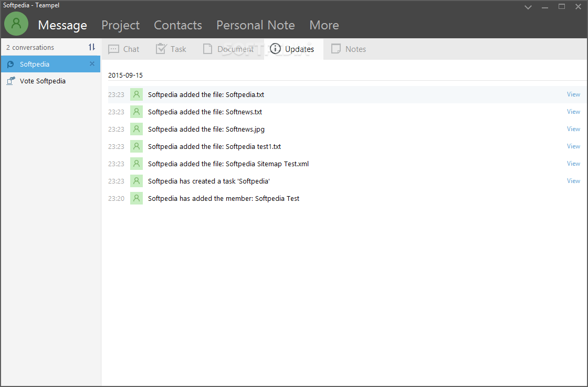The width and height of the screenshot is (588, 387).
Task: Click 'Softpedia added the file: Softpedia.txt'
Action: pyautogui.click(x=206, y=95)
